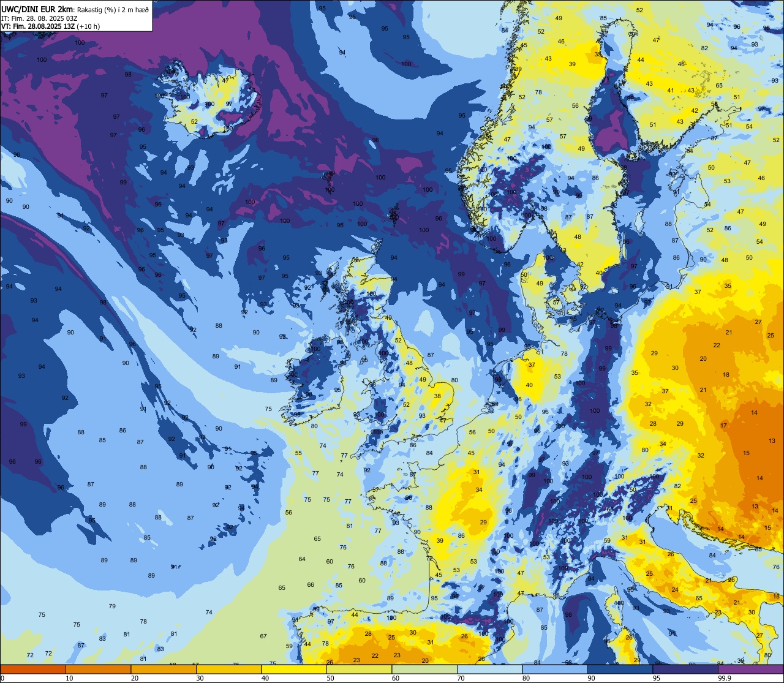Click the pale green 60–70 legend swatch
Image resolution: width=784 pixels, height=683 pixels.
tap(424, 669)
